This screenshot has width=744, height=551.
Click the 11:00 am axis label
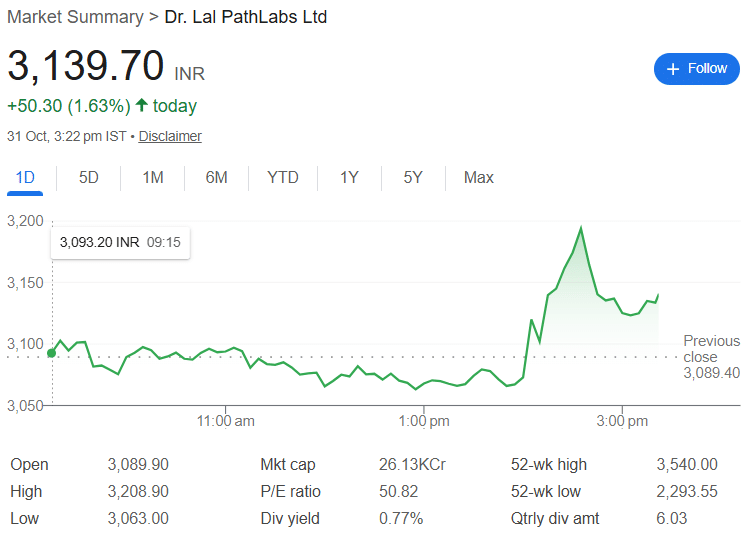coord(227,422)
